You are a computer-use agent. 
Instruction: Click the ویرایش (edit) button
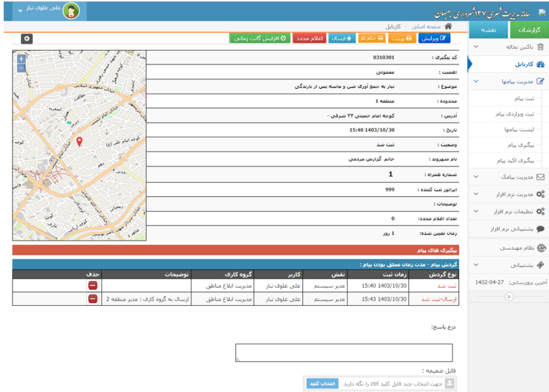[434, 39]
